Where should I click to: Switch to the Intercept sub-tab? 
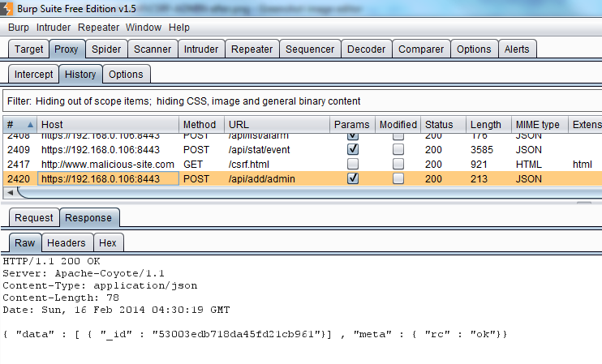tap(33, 74)
